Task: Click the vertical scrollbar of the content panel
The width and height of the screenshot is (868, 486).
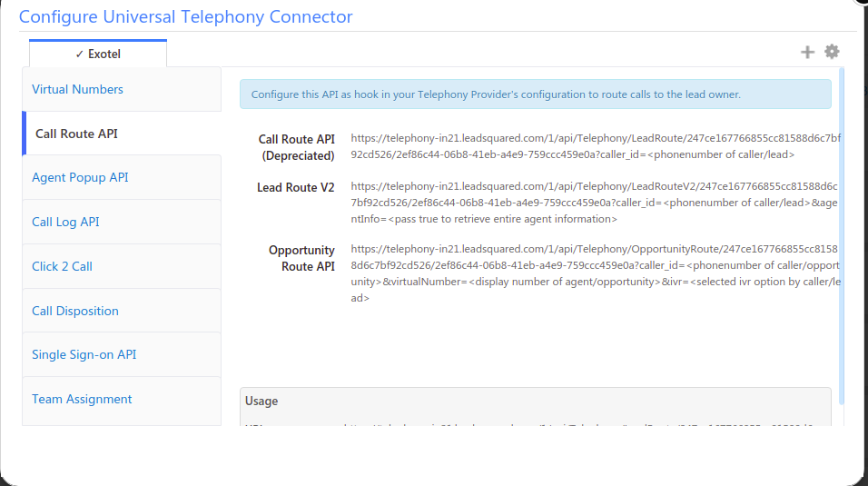Action: coord(842,235)
